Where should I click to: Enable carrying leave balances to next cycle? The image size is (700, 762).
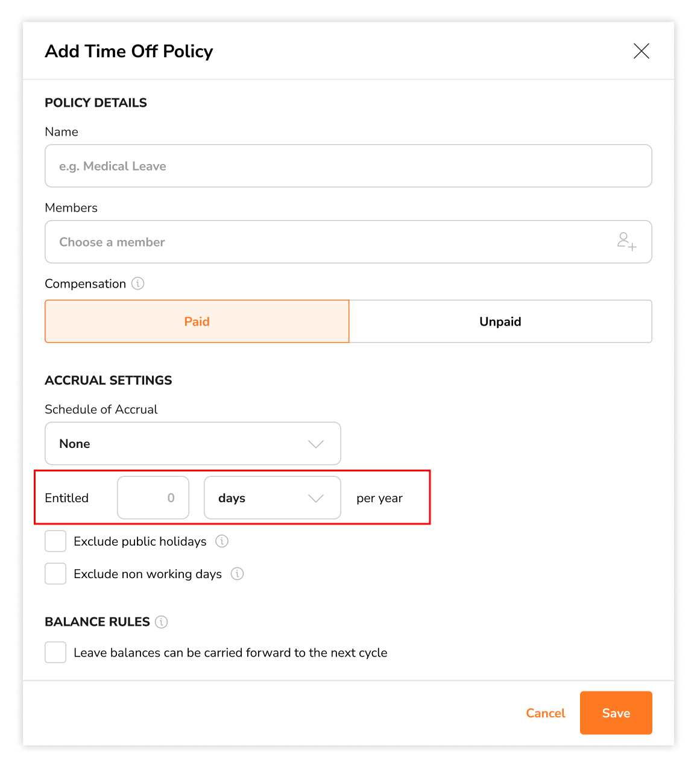pos(55,652)
